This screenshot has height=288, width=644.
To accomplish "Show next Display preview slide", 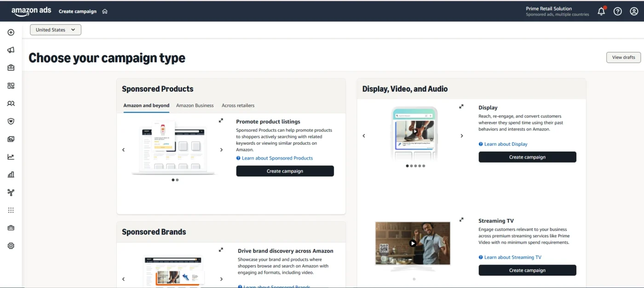I will click(x=462, y=136).
